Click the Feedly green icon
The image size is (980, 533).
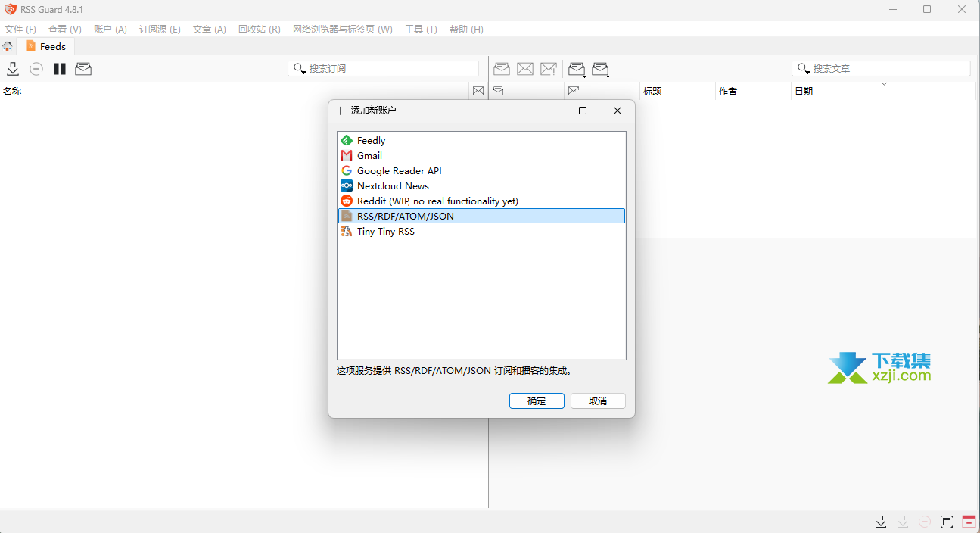347,141
